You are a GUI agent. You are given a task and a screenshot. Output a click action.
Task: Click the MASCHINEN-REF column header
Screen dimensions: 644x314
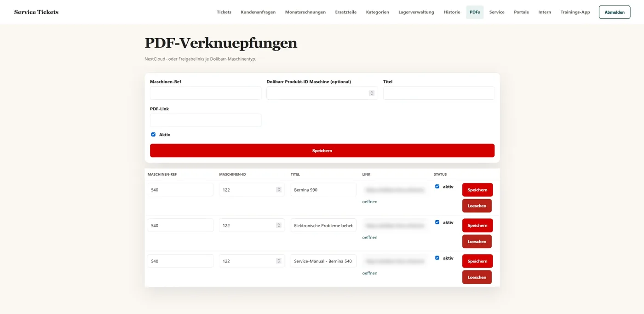pos(162,175)
